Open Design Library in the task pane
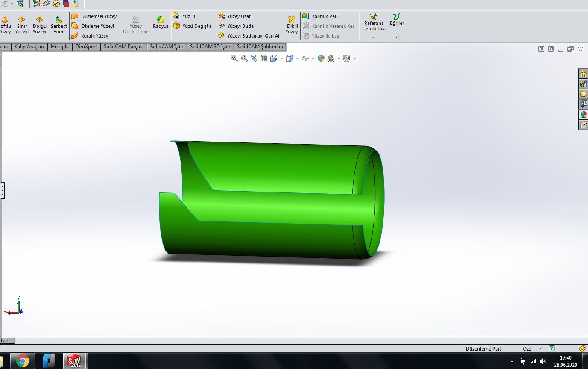Screen dimensions: 588x369 (583, 84)
